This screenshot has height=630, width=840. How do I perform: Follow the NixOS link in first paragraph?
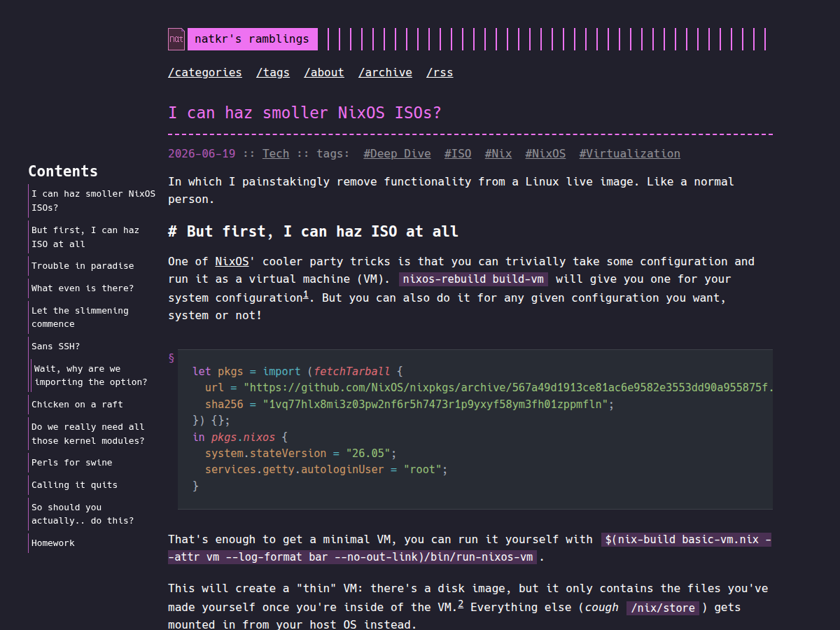click(232, 262)
